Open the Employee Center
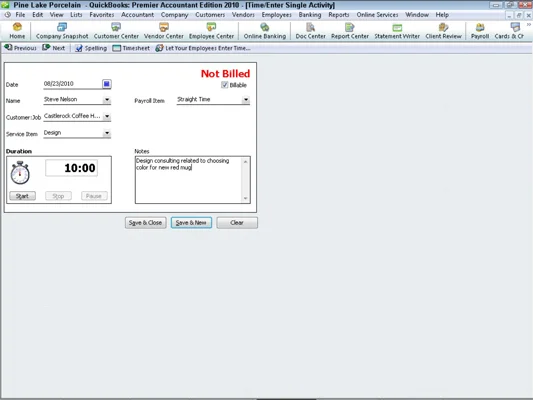The height and width of the screenshot is (400, 533). tap(211, 31)
